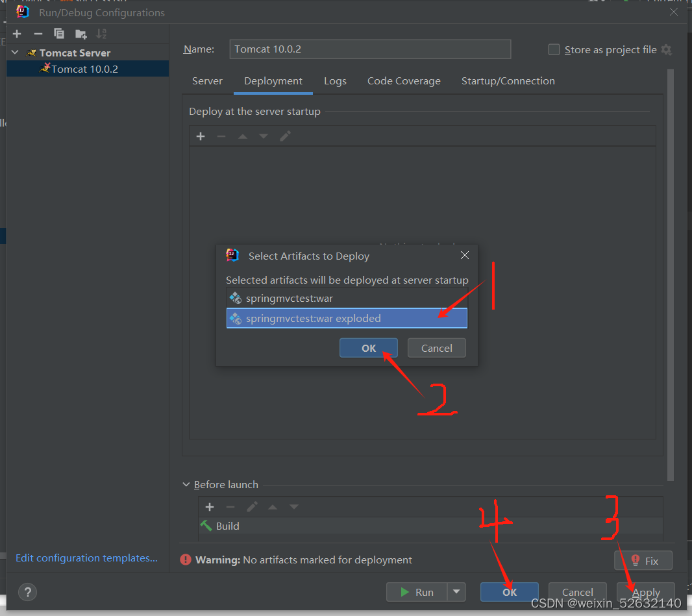Add new configuration with plus icon
Screen dimensions: 692x616
coord(17,34)
